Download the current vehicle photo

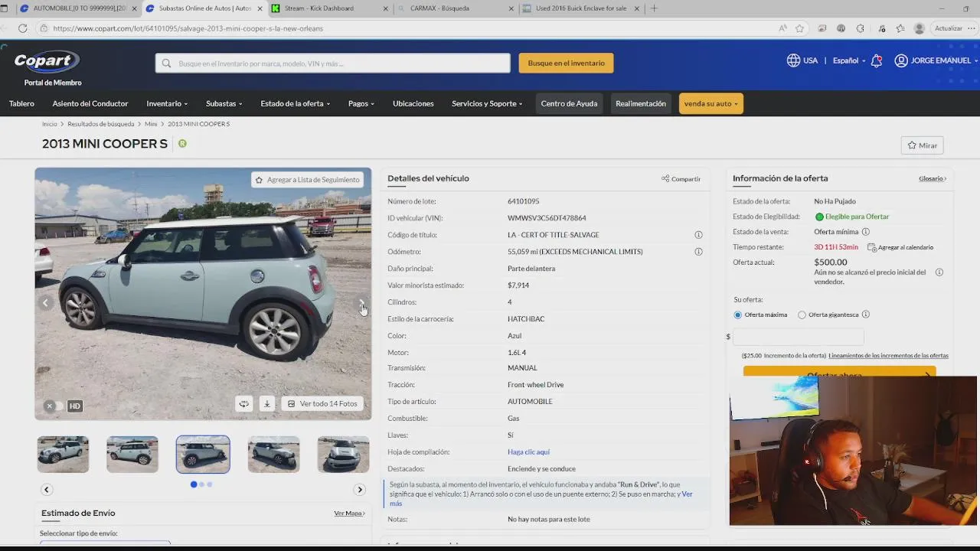click(266, 404)
